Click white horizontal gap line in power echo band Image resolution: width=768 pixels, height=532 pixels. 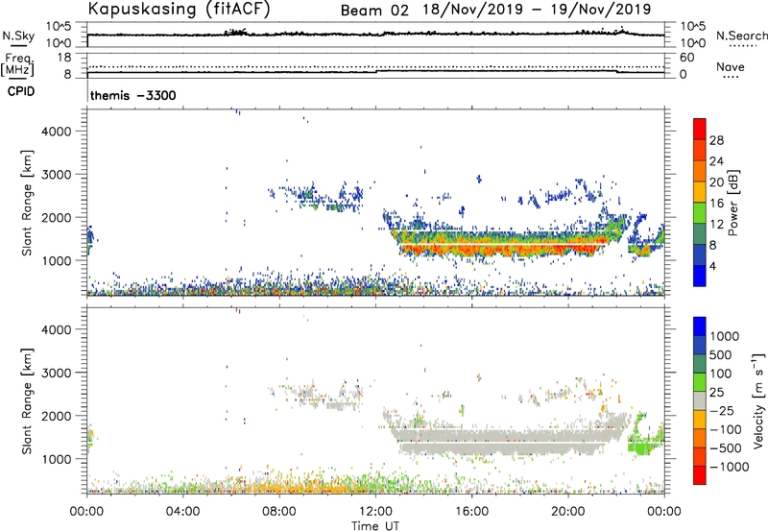pos(505,244)
